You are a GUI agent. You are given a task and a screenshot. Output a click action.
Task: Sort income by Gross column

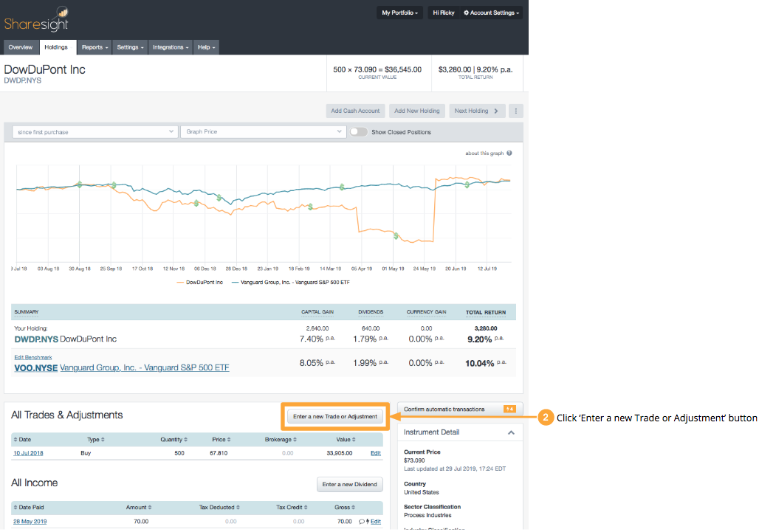345,508
